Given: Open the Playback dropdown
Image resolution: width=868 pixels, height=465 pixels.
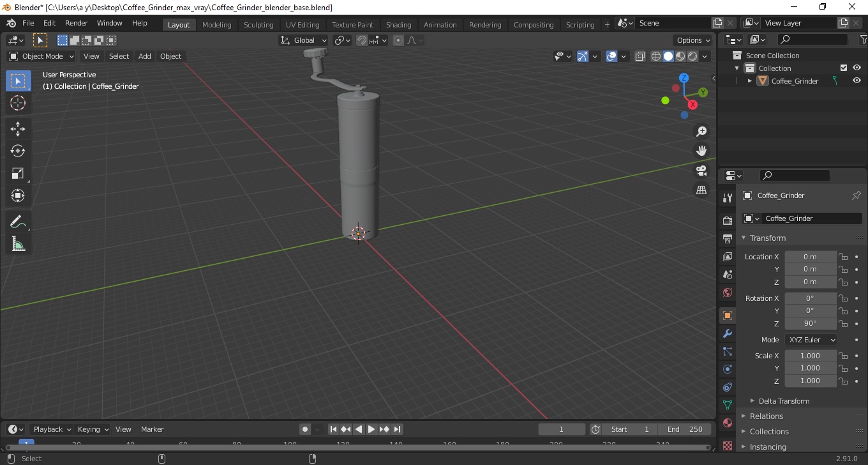Looking at the screenshot, I should coord(52,429).
